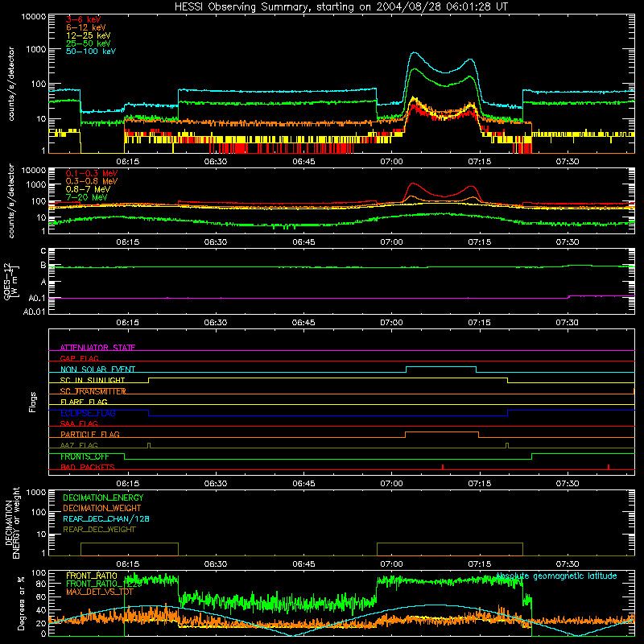The image size is (644, 644).
Task: Click the A0.01 GOES tick label
Action: (x=35, y=312)
